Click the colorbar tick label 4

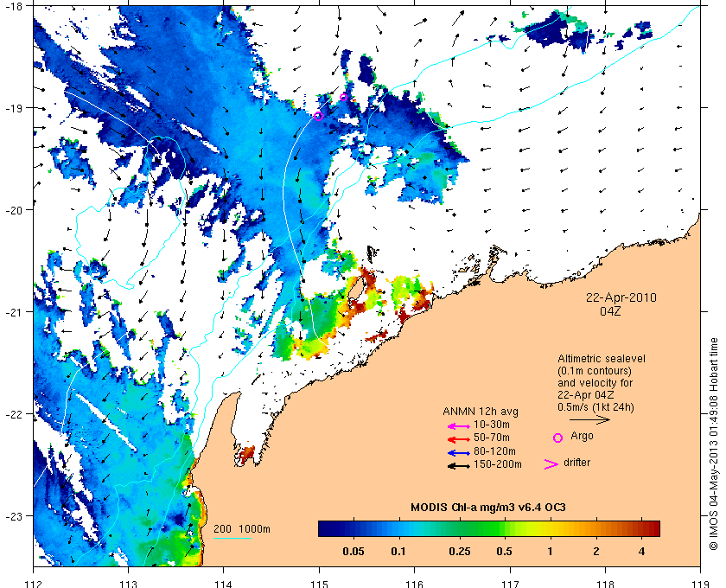(641, 552)
